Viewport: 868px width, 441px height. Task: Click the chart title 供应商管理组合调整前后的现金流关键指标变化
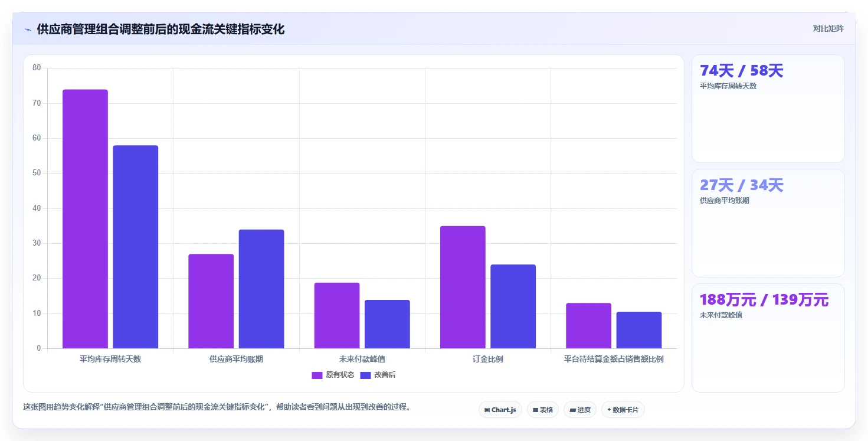(161, 29)
